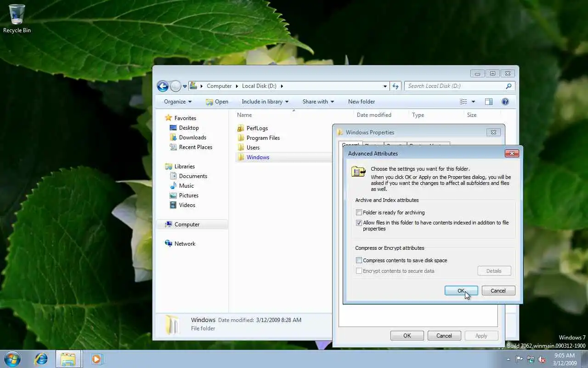Click Cancel in Windows Properties dialog
The width and height of the screenshot is (588, 368).
(444, 336)
